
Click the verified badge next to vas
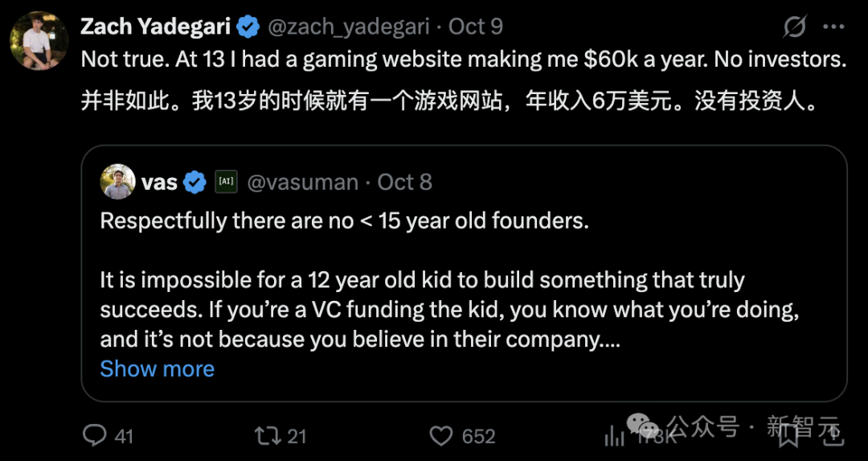pos(194,182)
